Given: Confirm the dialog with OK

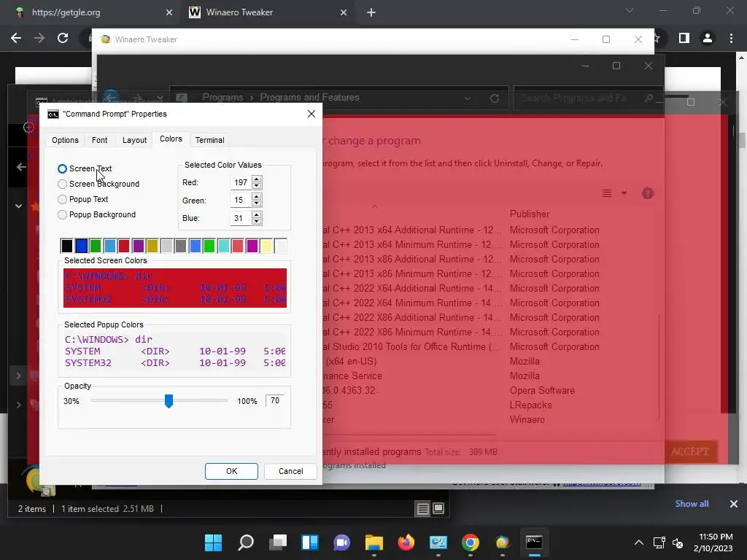Looking at the screenshot, I should point(231,471).
